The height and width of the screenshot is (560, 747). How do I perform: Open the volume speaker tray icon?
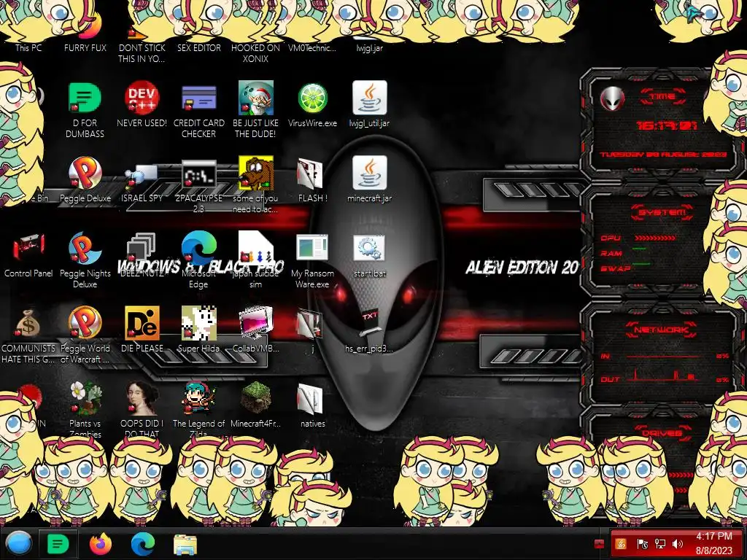(x=678, y=544)
